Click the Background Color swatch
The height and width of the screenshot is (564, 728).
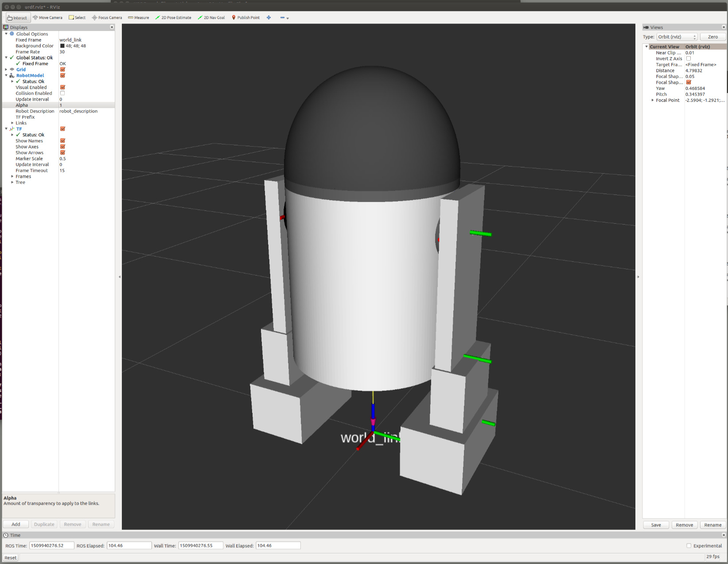62,46
